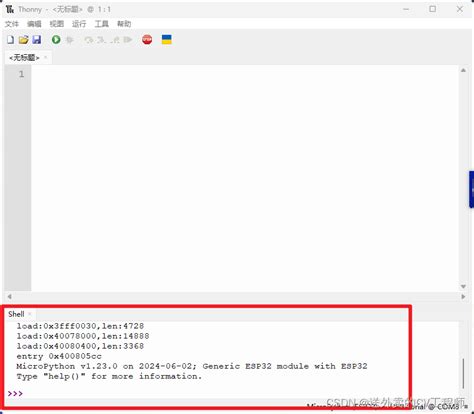Click line number 1 in the gutter
Screen dimensions: 474x414
click(x=21, y=74)
